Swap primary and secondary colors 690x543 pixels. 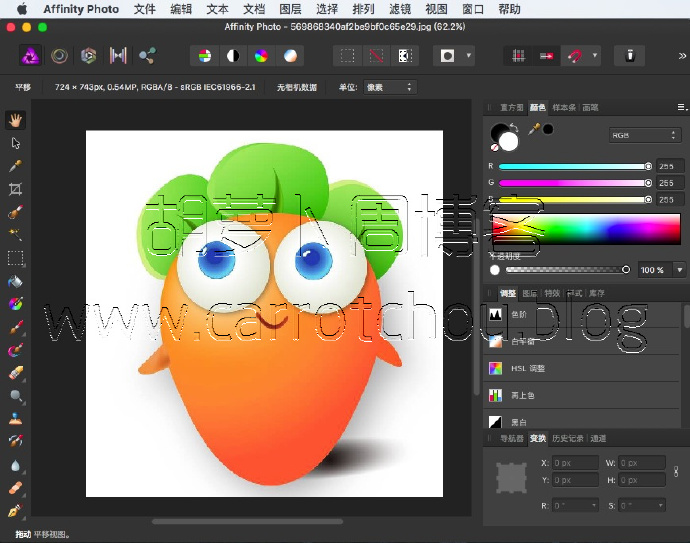click(x=514, y=128)
